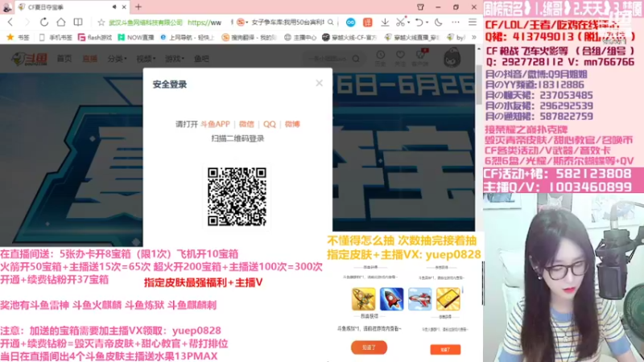Expand the undo history dropdown arrow
The height and width of the screenshot is (362, 644).
427,23
